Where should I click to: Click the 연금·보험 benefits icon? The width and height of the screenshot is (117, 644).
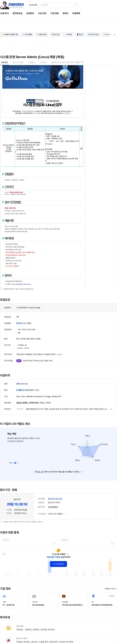point(9,628)
